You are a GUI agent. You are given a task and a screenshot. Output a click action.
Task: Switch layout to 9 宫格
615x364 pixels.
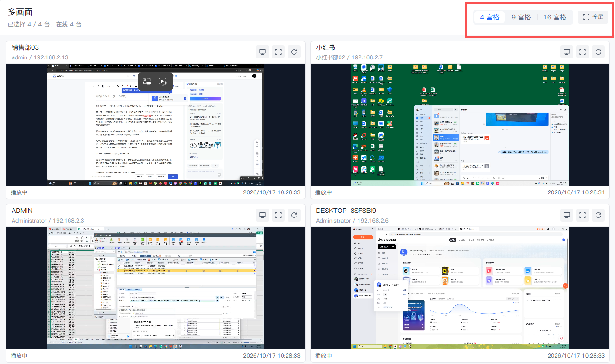coord(521,17)
